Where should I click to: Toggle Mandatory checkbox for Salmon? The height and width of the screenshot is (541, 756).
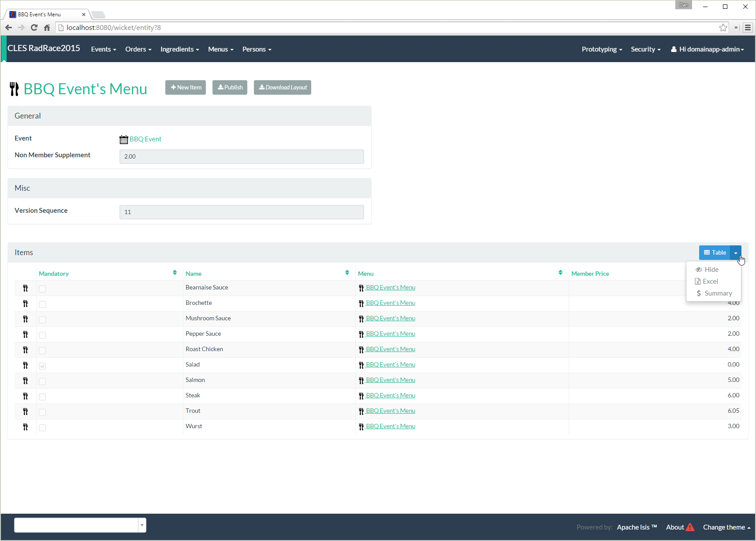(x=42, y=382)
